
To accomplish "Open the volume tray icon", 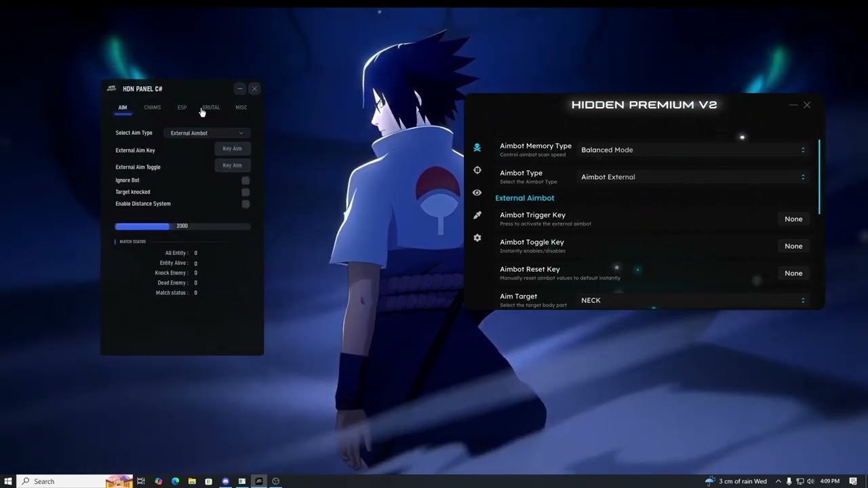I will click(x=811, y=481).
